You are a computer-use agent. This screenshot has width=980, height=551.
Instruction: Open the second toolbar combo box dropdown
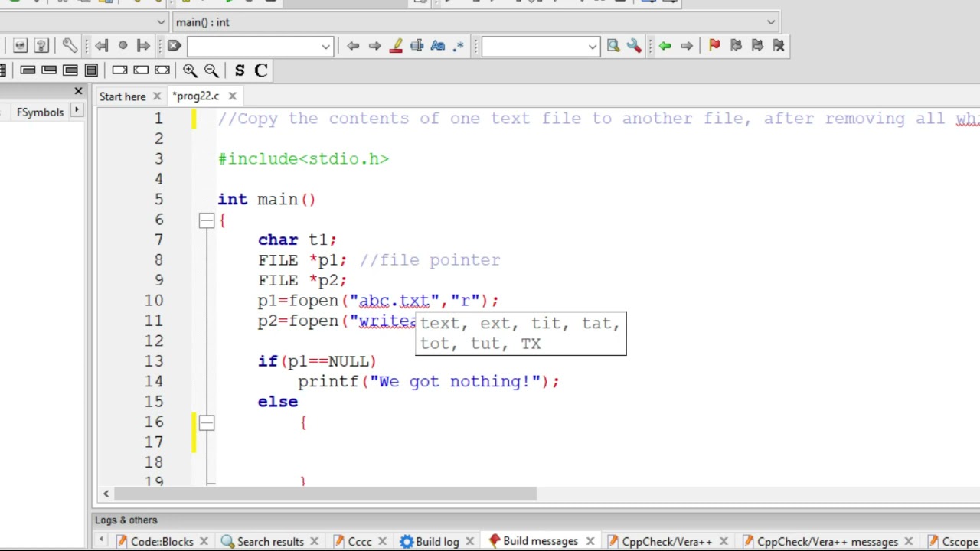593,47
